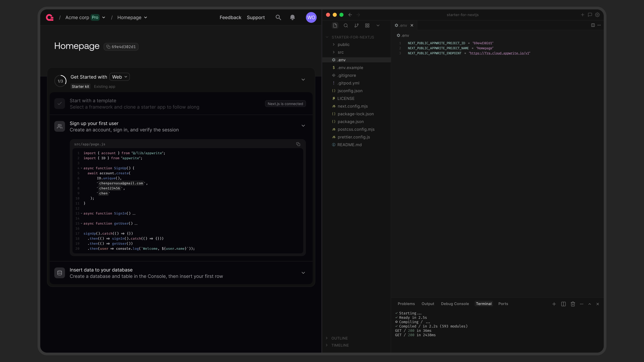The image size is (644, 362).
Task: Go back with the editor arrow
Action: pos(350,15)
